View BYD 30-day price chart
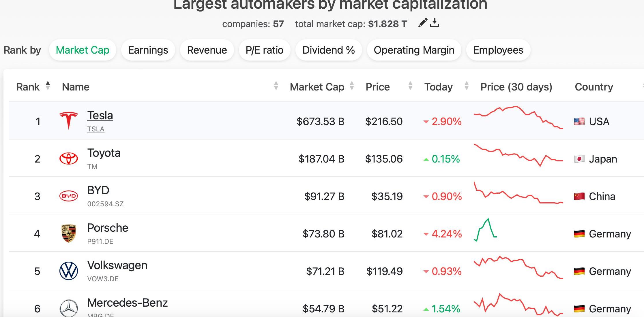 tap(518, 193)
